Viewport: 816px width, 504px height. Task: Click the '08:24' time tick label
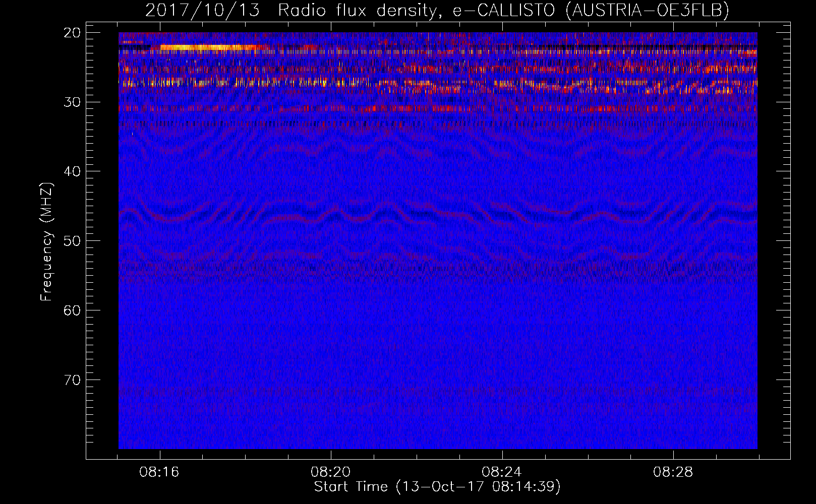tap(502, 472)
